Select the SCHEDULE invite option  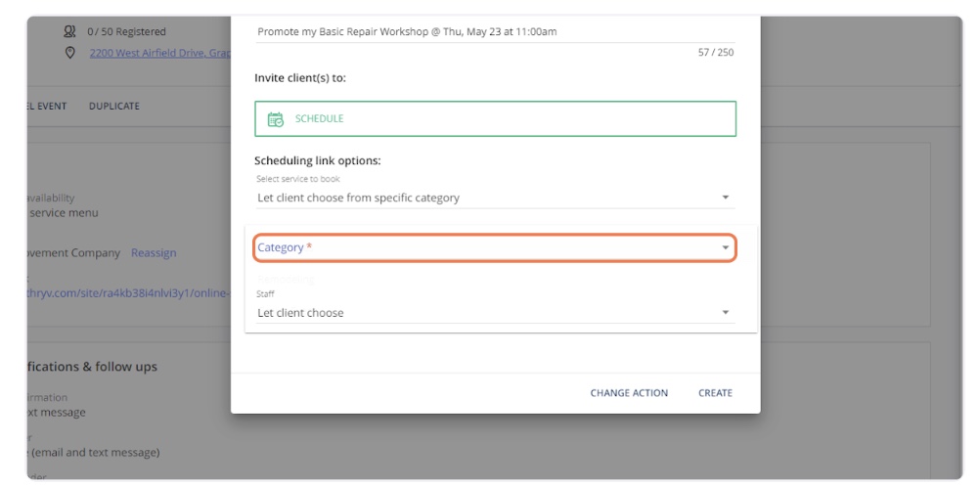pyautogui.click(x=495, y=119)
